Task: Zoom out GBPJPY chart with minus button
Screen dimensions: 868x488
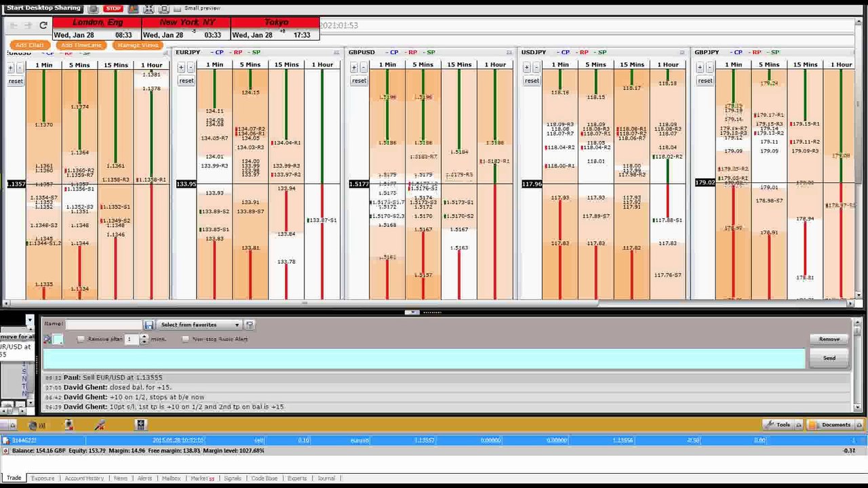Action: point(710,67)
